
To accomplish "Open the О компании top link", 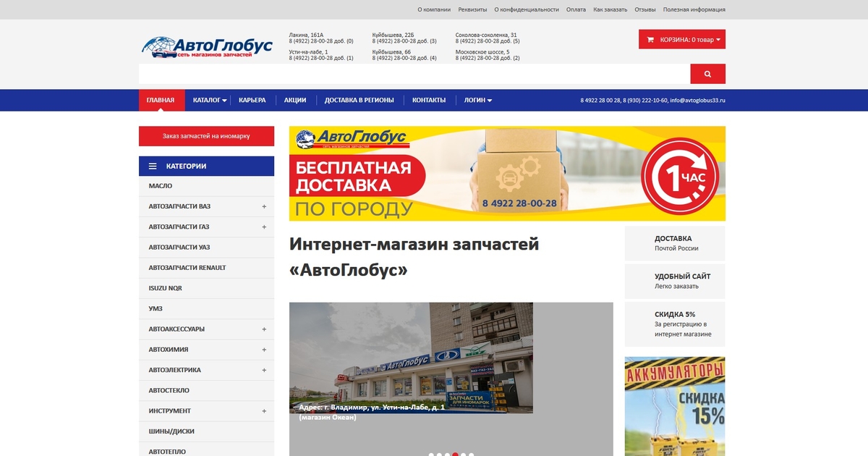I will pyautogui.click(x=434, y=9).
